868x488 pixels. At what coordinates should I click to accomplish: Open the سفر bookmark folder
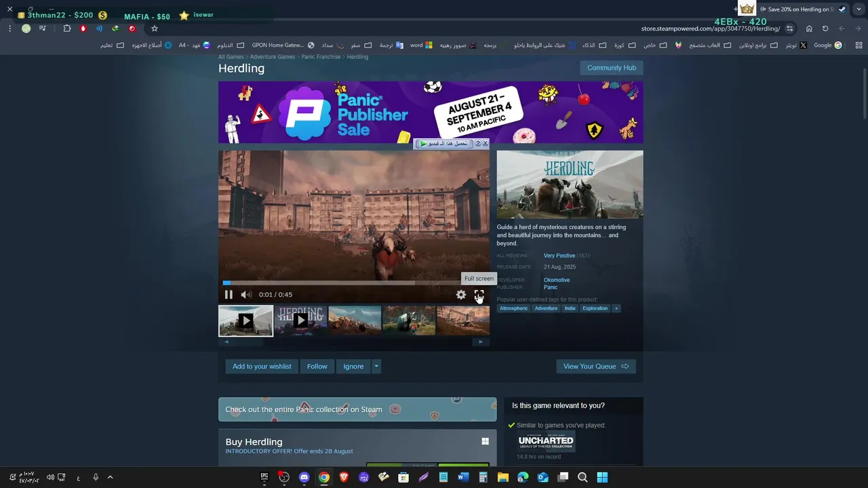[361, 45]
